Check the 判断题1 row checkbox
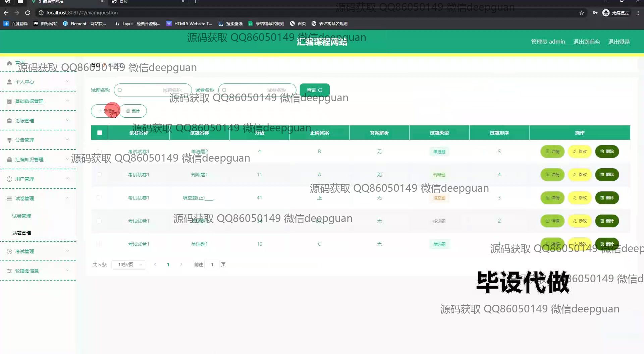Viewport: 644px width, 354px height. coord(99,175)
